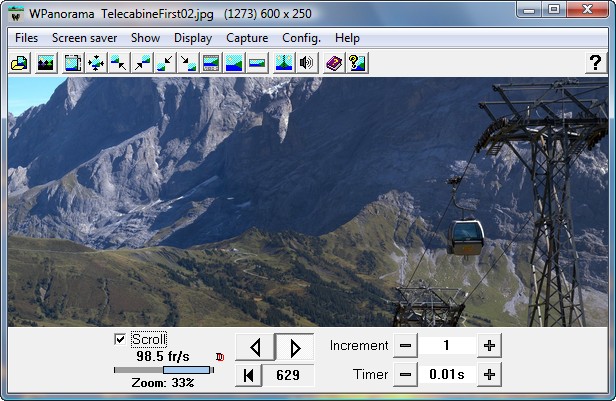Screen dimensions: 616x401
Task: Return to start with rewind-to-beginning button
Action: click(x=248, y=375)
